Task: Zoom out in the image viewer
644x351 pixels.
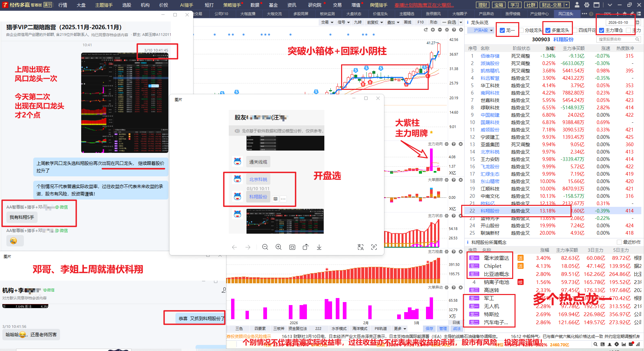Action: [x=265, y=247]
